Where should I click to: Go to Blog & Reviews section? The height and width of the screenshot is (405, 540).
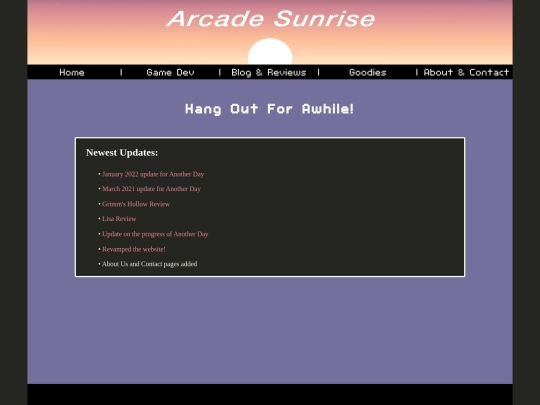point(269,72)
